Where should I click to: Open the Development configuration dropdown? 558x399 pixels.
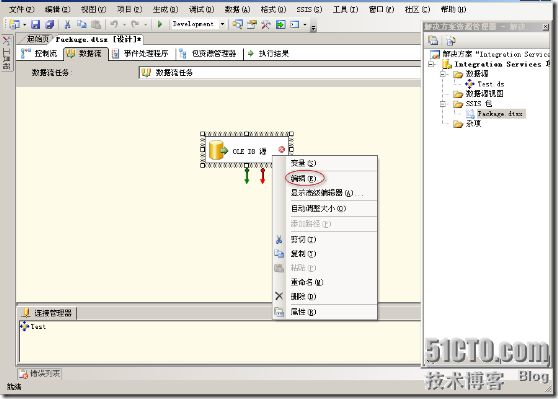click(x=222, y=24)
